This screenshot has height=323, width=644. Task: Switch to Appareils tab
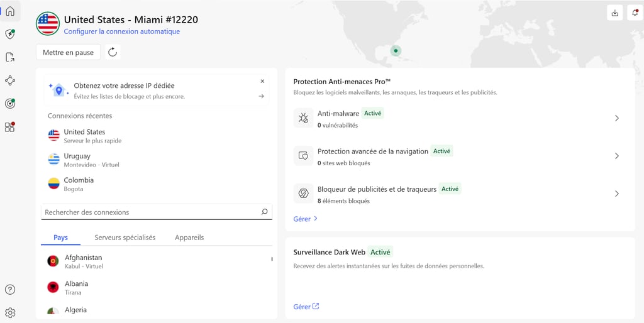coord(189,238)
